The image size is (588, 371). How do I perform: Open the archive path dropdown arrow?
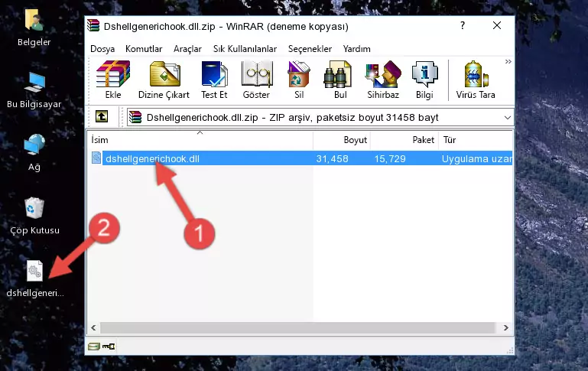point(508,117)
